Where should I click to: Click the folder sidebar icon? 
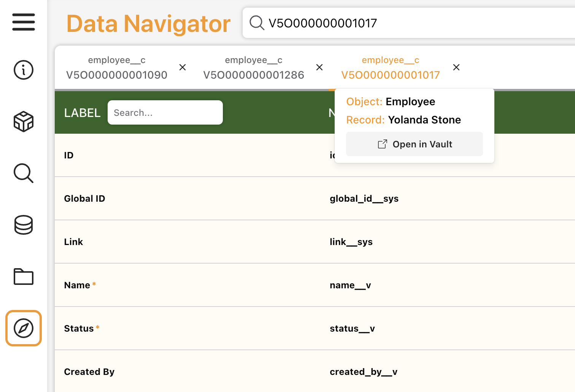pos(24,277)
